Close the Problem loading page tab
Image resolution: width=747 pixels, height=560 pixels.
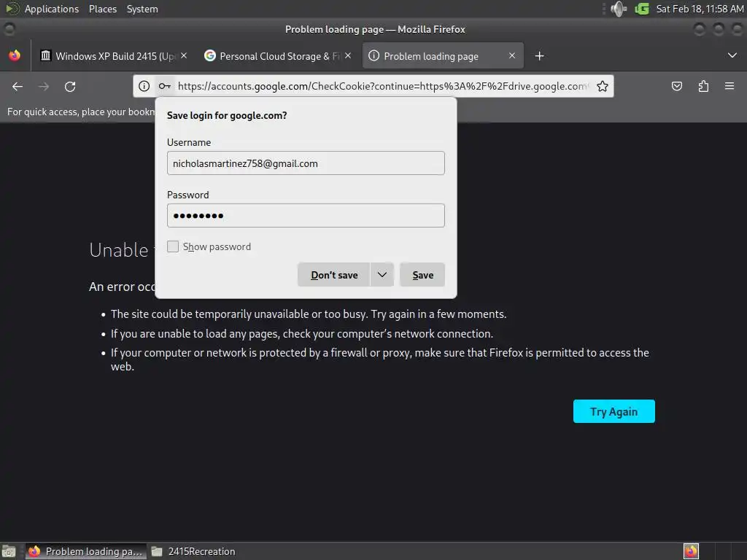pos(512,55)
